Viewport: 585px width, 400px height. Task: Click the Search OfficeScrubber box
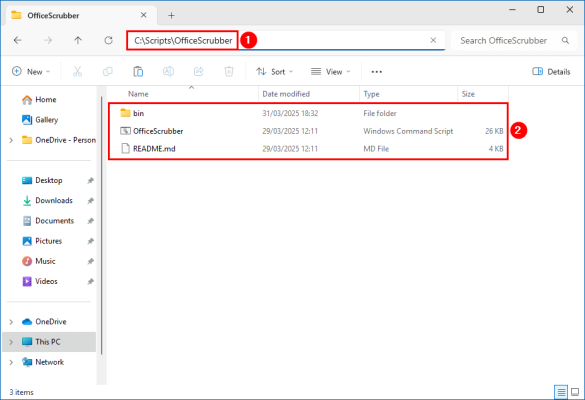tap(513, 40)
